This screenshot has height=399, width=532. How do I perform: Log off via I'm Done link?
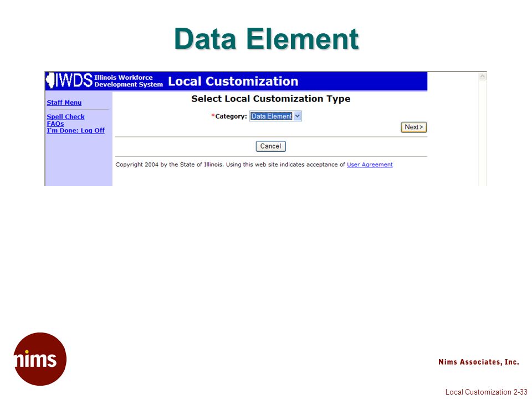point(76,130)
